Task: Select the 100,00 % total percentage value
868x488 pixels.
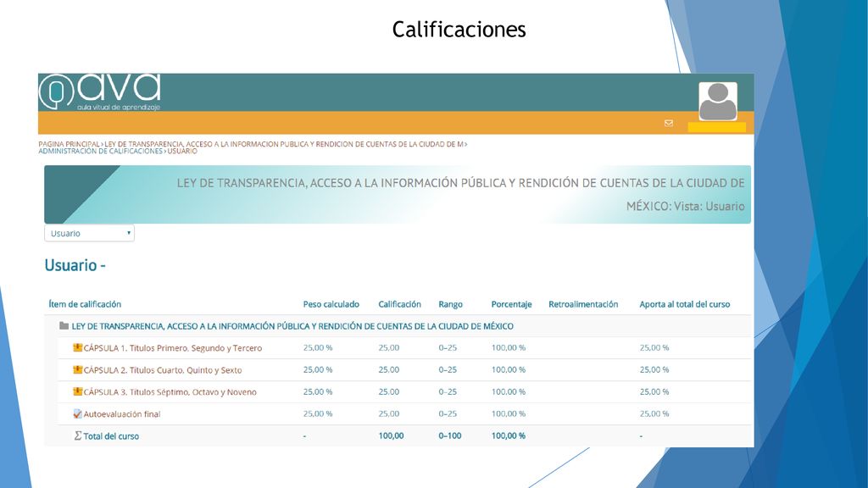Action: [509, 436]
